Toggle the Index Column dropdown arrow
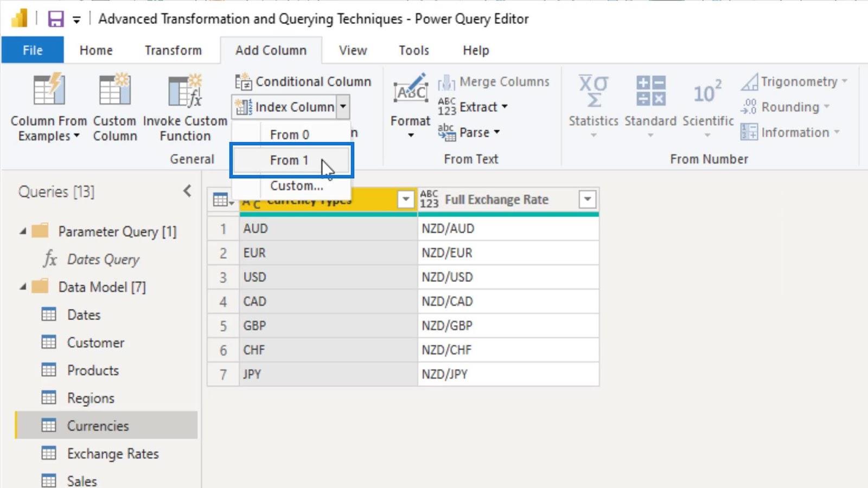Image resolution: width=868 pixels, height=488 pixels. (x=343, y=107)
